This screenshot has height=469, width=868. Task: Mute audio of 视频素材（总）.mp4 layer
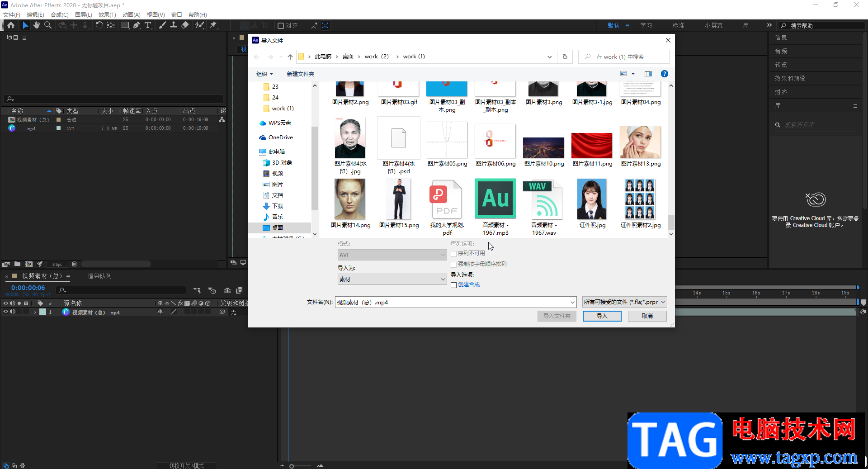13,312
